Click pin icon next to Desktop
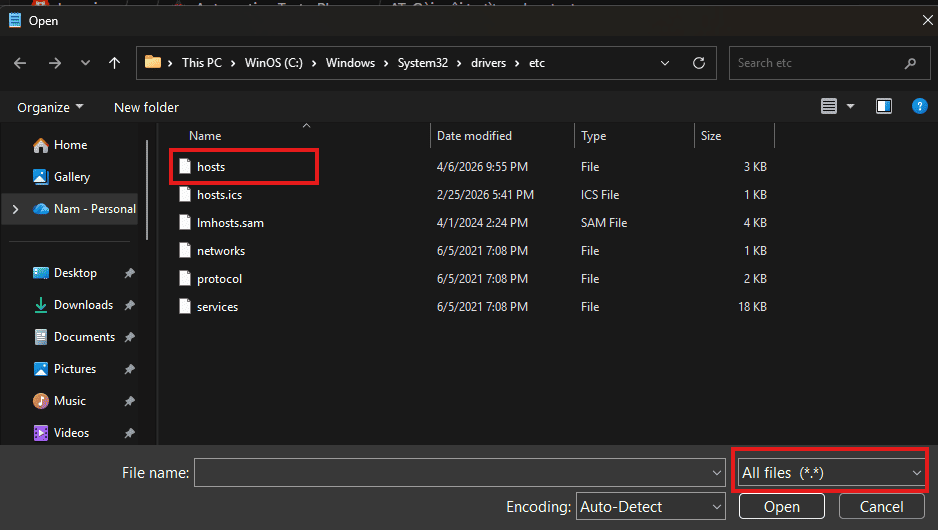The height and width of the screenshot is (530, 938). pos(129,273)
